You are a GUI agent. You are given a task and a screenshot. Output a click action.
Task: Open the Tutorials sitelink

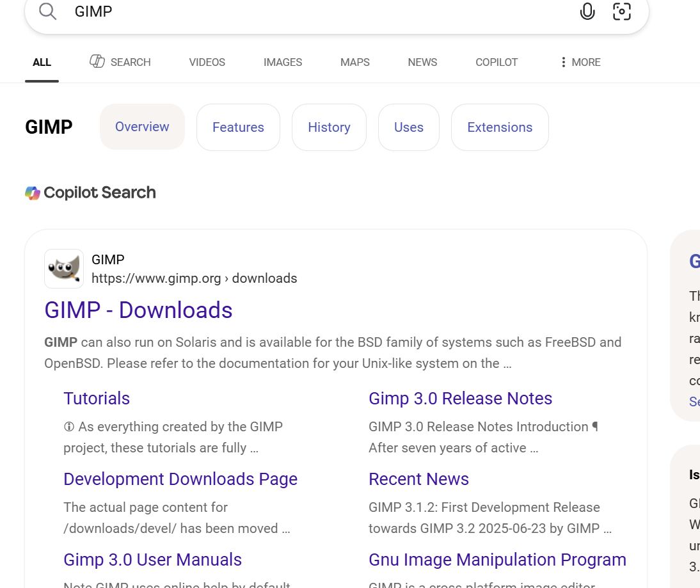[97, 398]
